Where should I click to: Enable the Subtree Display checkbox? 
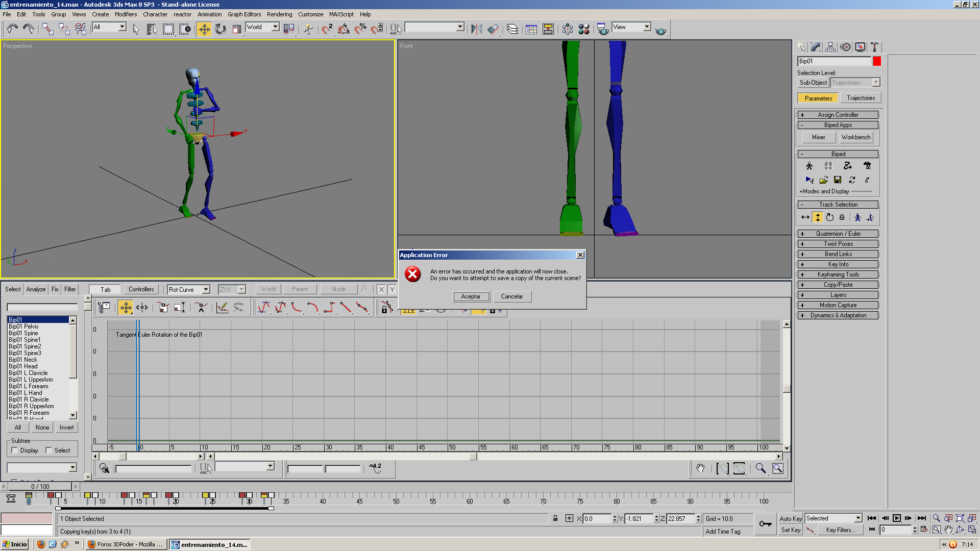pos(15,450)
